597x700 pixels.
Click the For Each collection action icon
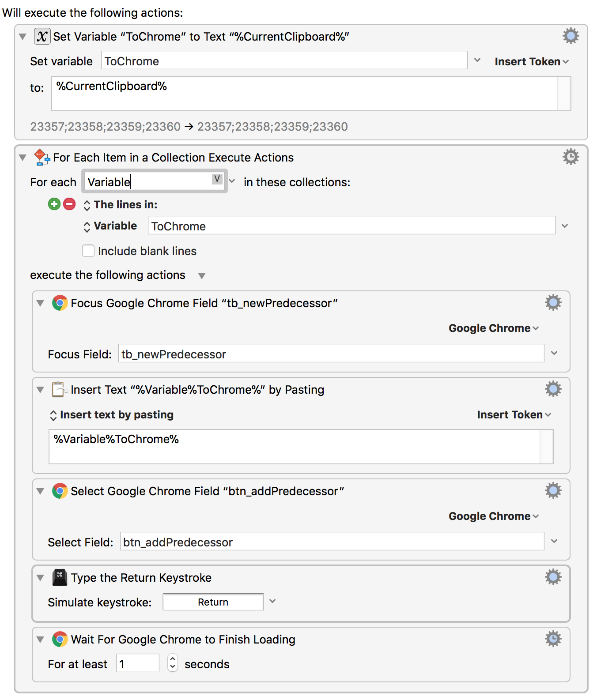42,157
